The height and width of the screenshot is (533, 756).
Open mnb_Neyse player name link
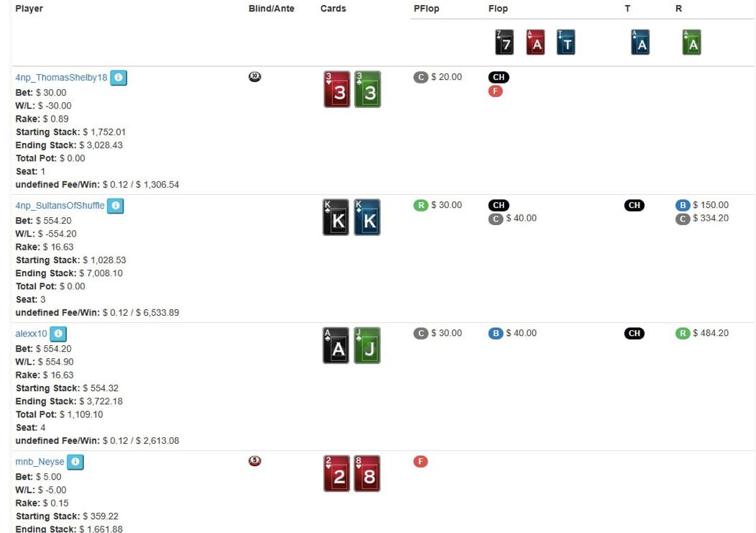click(x=40, y=462)
